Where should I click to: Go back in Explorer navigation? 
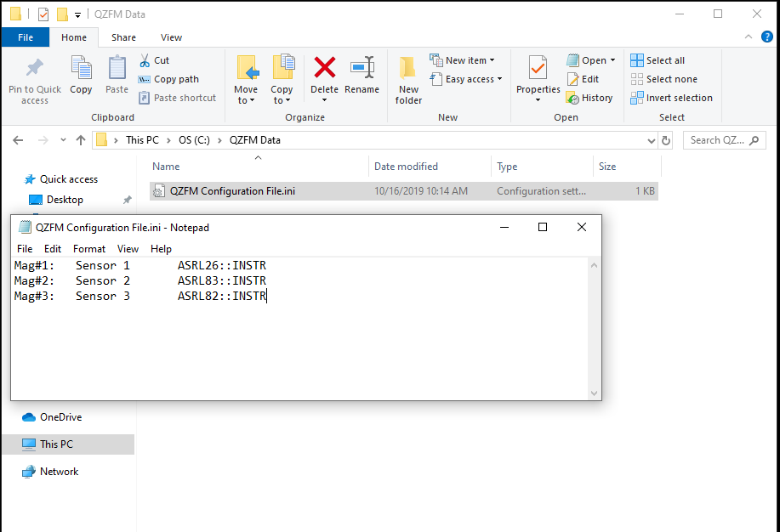point(18,140)
